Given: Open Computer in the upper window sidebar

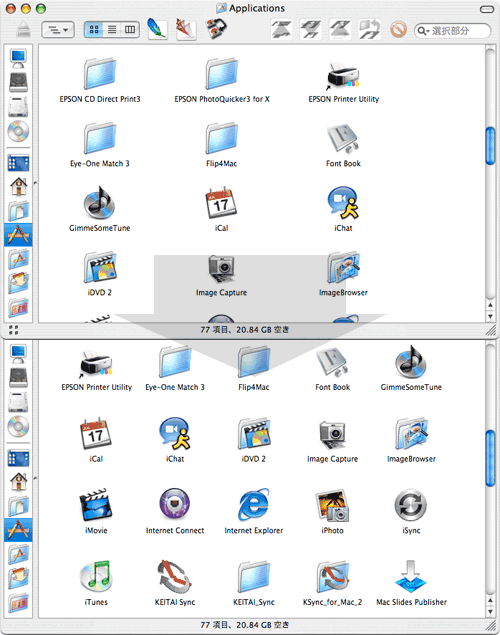Looking at the screenshot, I should (x=18, y=59).
